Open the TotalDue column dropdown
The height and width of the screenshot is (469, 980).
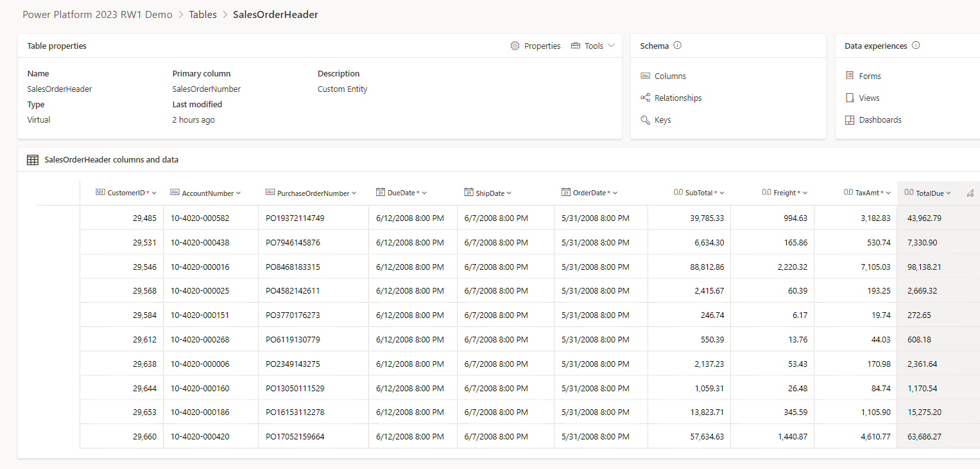click(949, 193)
